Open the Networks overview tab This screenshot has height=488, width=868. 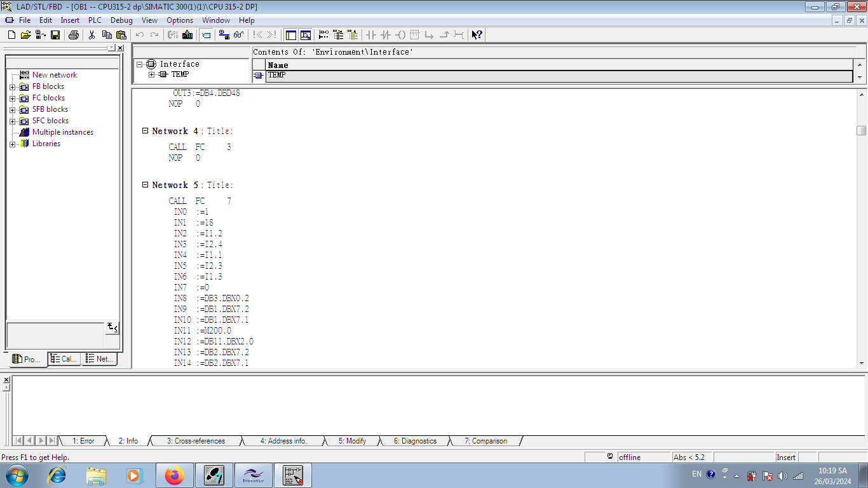(100, 359)
